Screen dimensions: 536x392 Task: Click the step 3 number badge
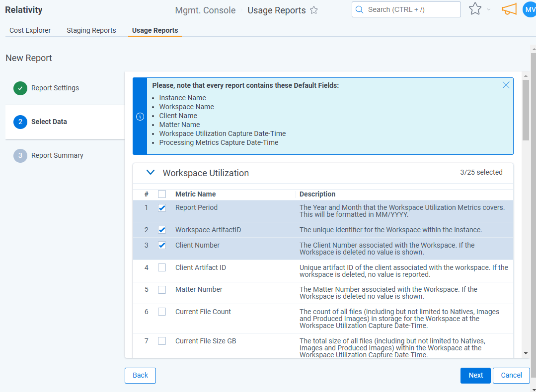[20, 156]
